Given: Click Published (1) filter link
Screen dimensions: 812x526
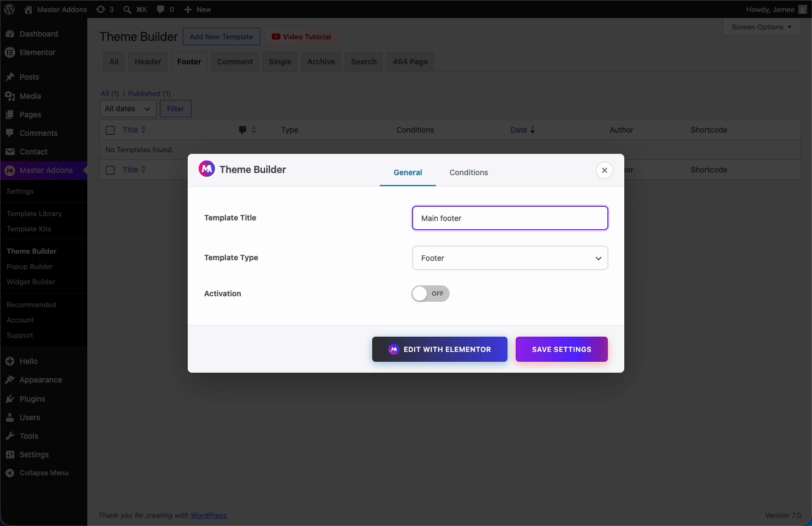Looking at the screenshot, I should [x=150, y=93].
